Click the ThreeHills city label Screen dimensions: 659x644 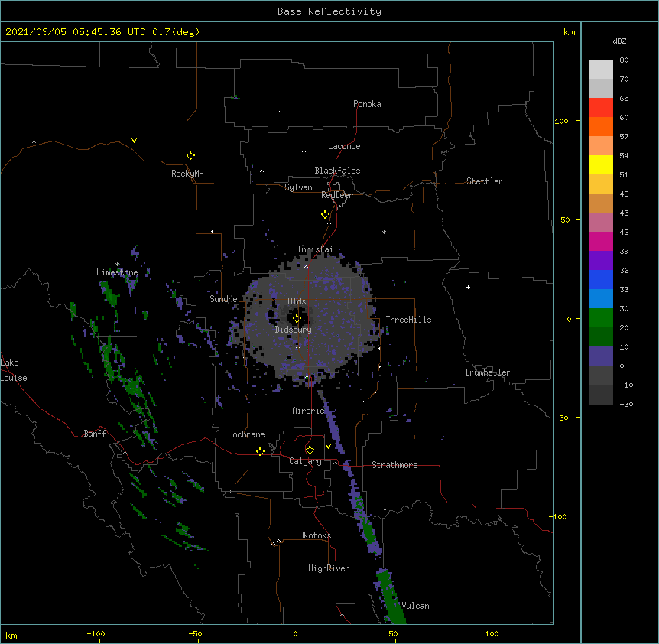[x=408, y=320]
